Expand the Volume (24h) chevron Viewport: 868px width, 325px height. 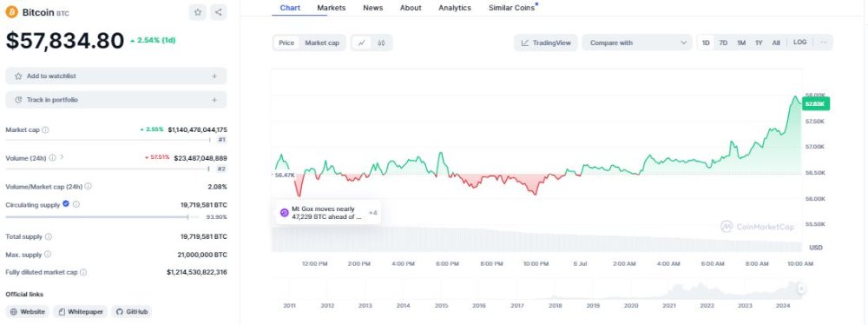[62, 157]
